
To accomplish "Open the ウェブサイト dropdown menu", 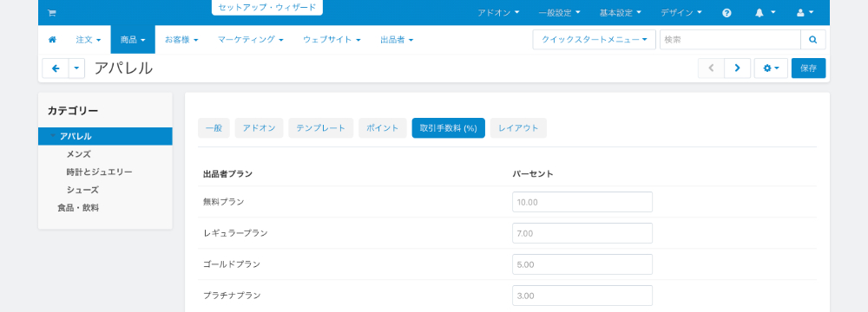I will click(x=332, y=40).
